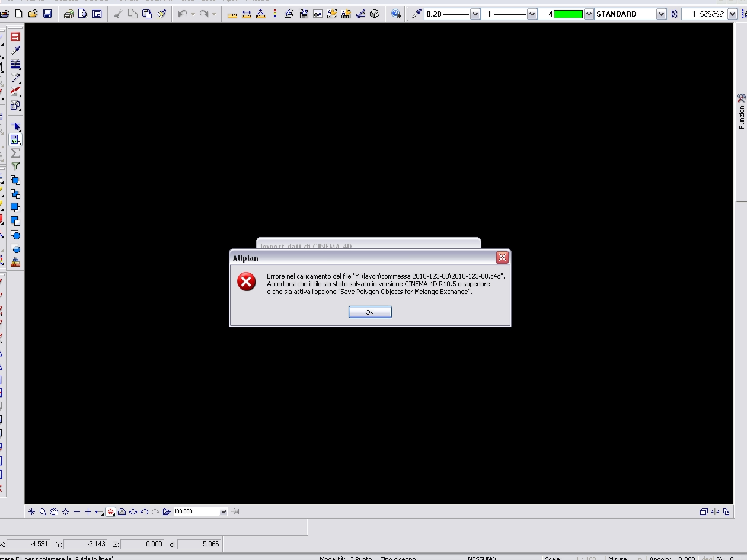Screen dimensions: 747x560
Task: Open the pen thickness 0.20 dropdown
Action: click(x=475, y=14)
